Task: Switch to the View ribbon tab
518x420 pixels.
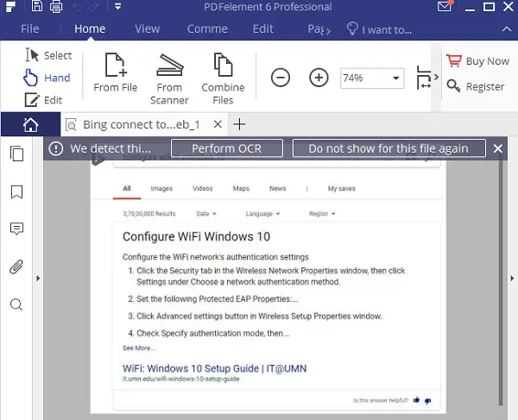Action: (147, 29)
